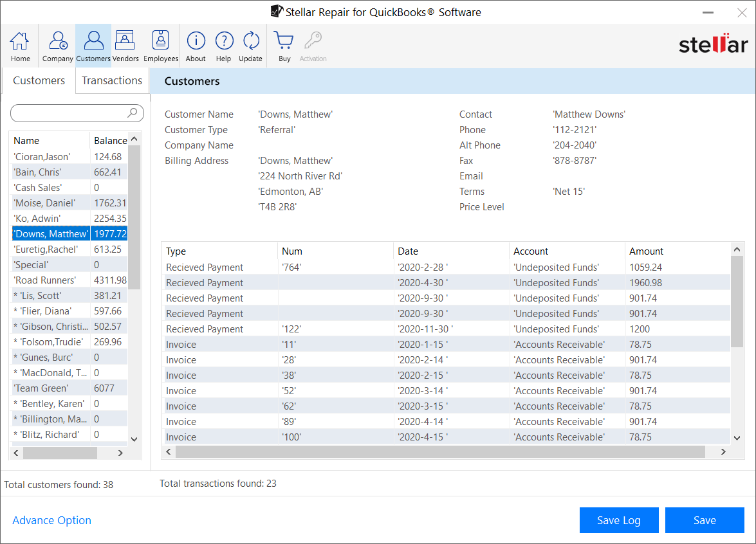
Task: Select Invoice number '89' row
Action: coord(446,421)
